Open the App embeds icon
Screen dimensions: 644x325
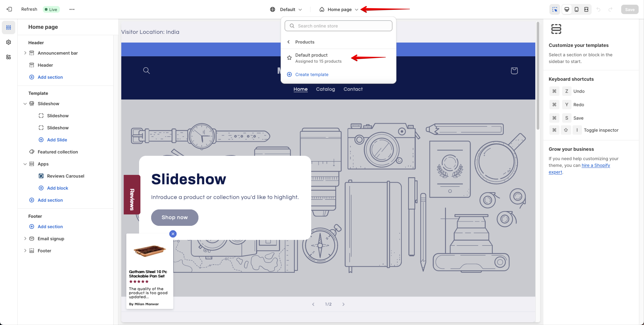9,57
